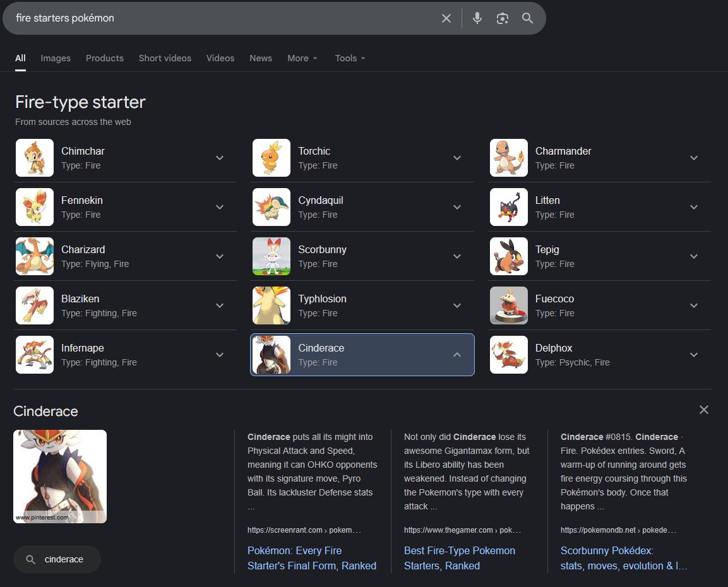The height and width of the screenshot is (587, 728).
Task: Expand the Delphox entry chevron
Action: pos(694,355)
